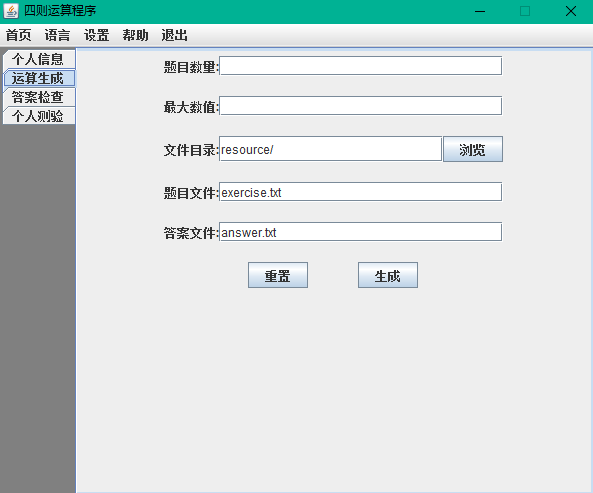
Task: Click the 最大数值 label text
Action: click(191, 107)
